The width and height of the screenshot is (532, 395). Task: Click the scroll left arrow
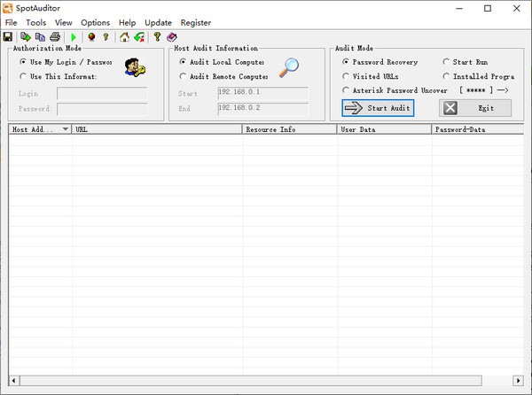click(x=13, y=381)
